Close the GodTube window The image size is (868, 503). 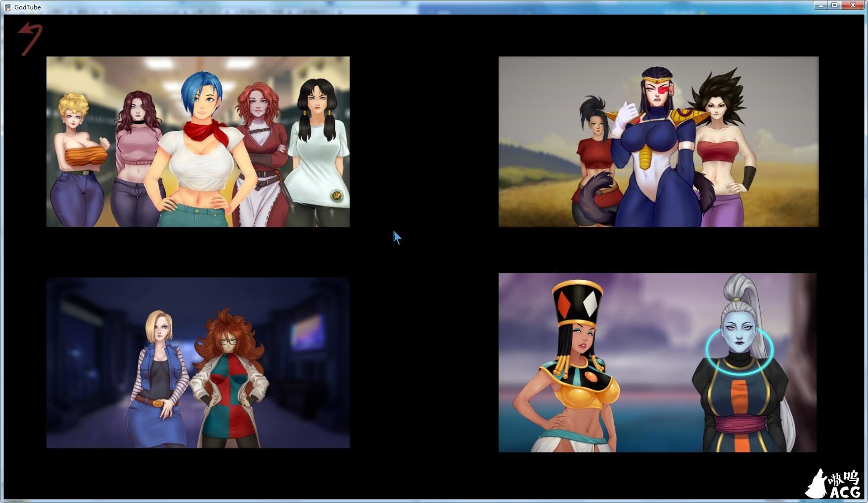click(x=853, y=5)
